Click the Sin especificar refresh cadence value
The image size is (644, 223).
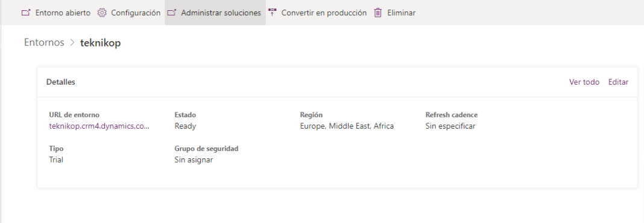coord(450,126)
